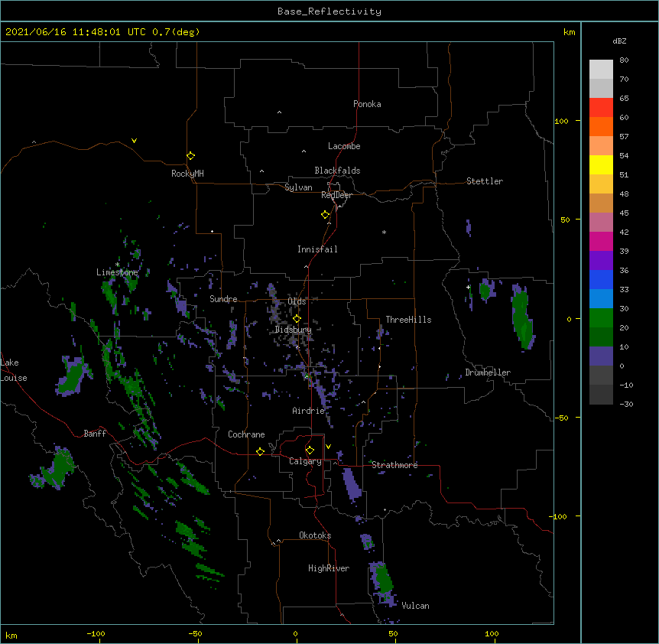
Task: Click the Sundre town label
Action: (x=223, y=299)
